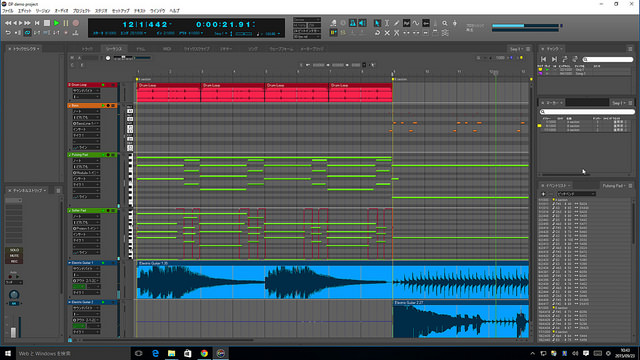Click the yellow auto-scroll icon in toolbar

tap(333, 33)
